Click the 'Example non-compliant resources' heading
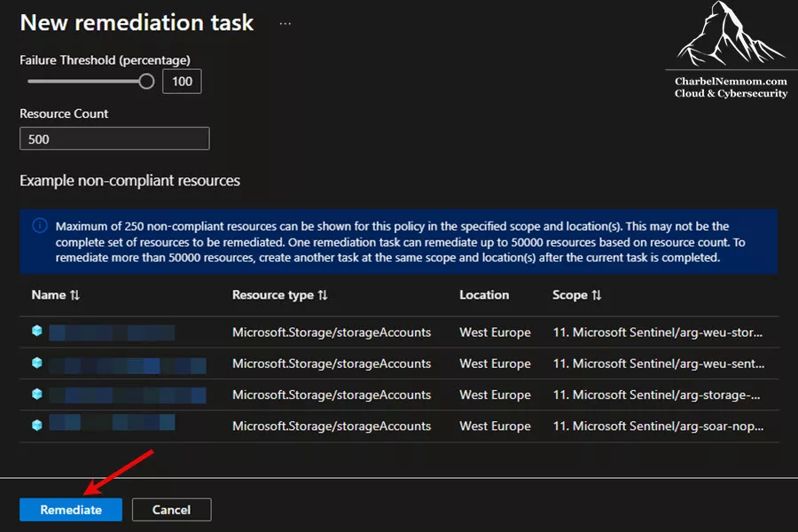This screenshot has width=798, height=532. (x=129, y=181)
